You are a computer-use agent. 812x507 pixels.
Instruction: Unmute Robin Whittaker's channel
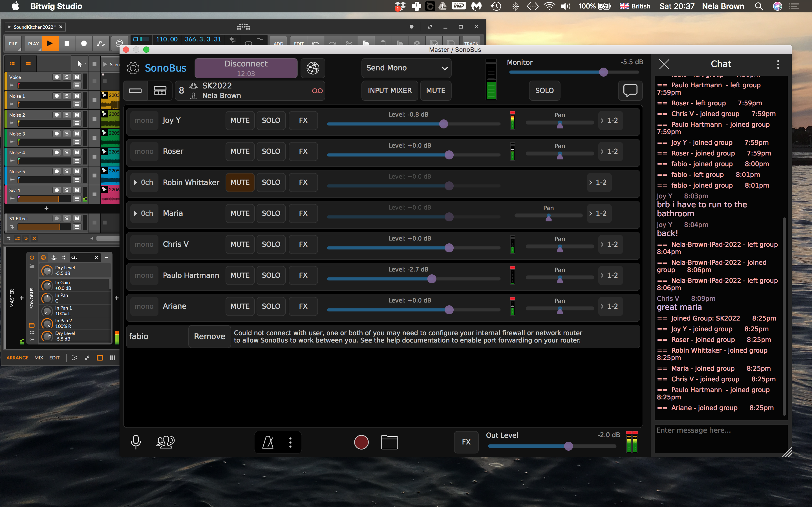pos(240,183)
